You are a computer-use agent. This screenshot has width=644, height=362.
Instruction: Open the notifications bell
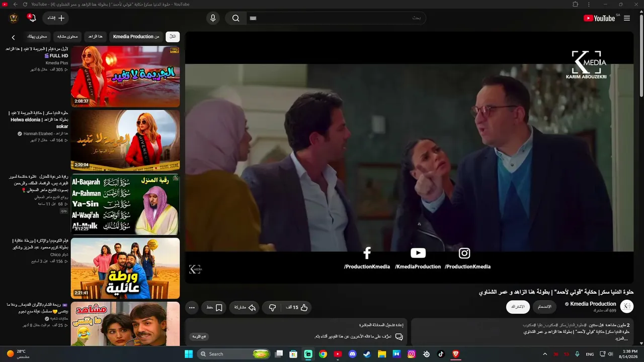(33, 18)
